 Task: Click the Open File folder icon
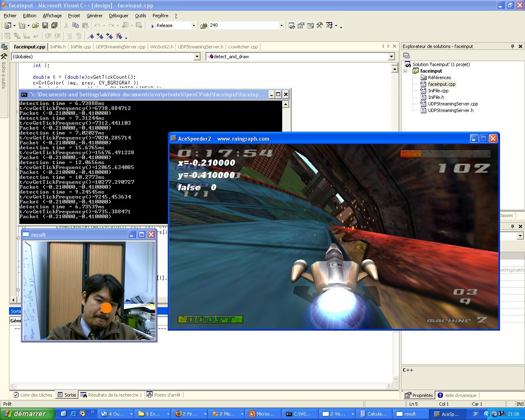(x=36, y=25)
